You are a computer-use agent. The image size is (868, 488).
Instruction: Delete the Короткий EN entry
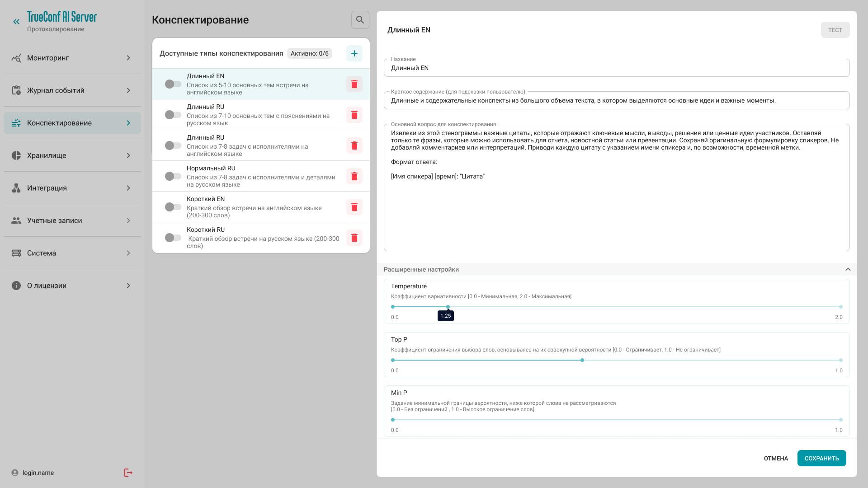coord(354,207)
